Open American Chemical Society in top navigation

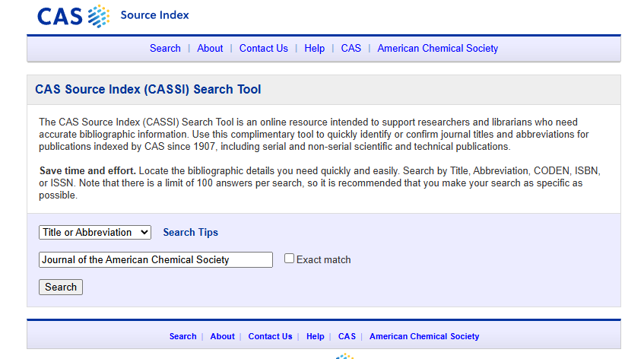438,49
